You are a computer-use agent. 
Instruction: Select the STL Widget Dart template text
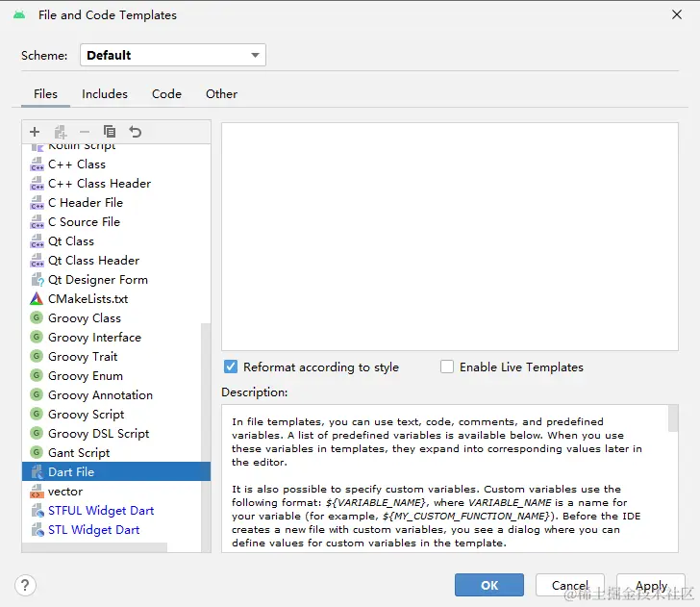(x=94, y=530)
